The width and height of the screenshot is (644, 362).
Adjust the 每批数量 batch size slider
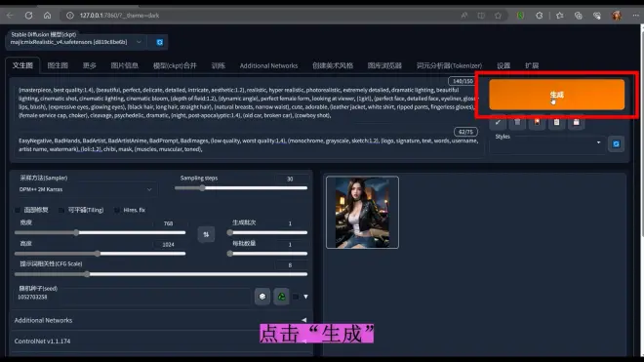[267, 254]
